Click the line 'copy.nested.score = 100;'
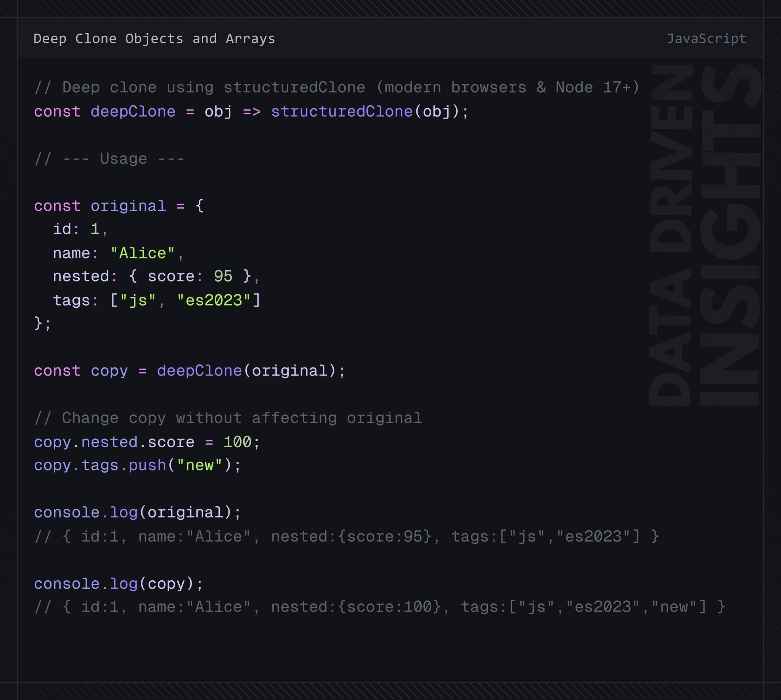This screenshot has width=781, height=700. [147, 442]
